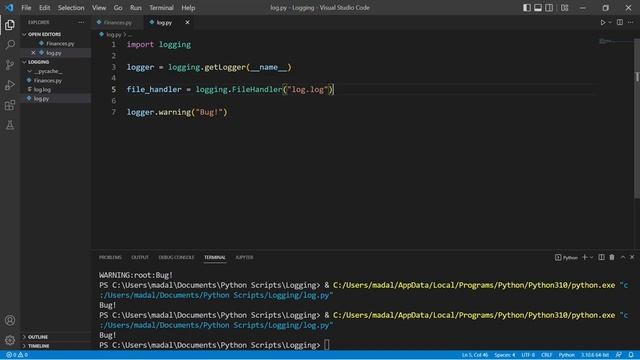
Task: Close log.py in Open Editors list
Action: (x=33, y=53)
